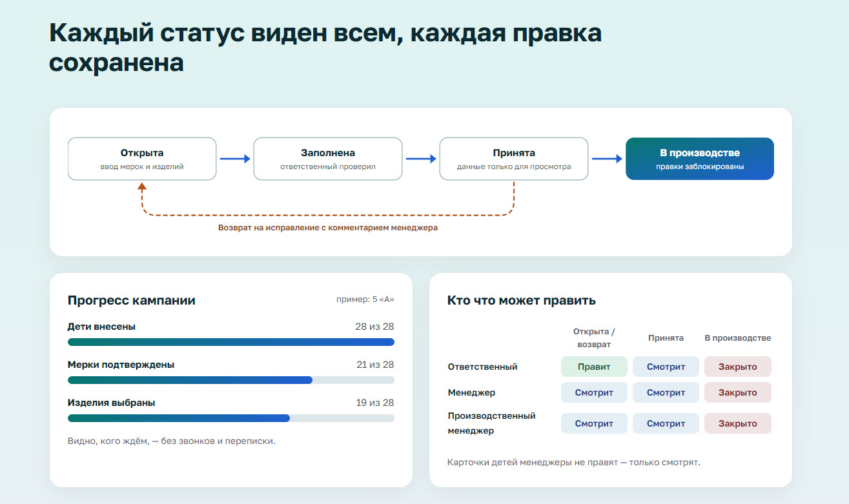Viewport: 849px width, 504px height.
Task: Click «Возврат на исправление с комментарием менеджера»
Action: (x=328, y=228)
